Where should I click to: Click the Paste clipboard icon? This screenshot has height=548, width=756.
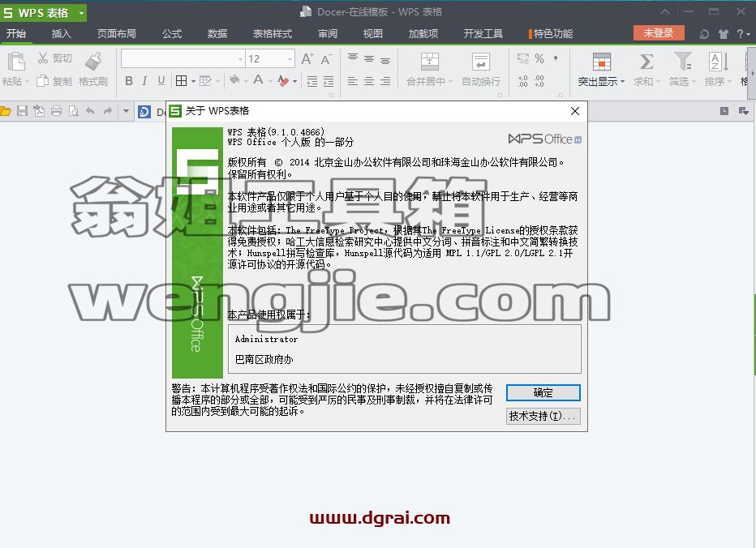[x=16, y=62]
